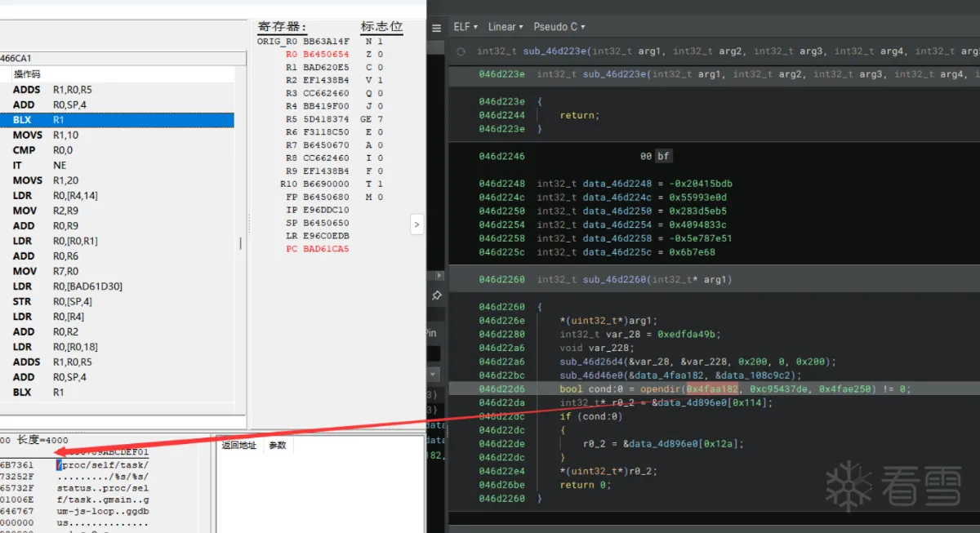Open the ELF view dropdown
The width and height of the screenshot is (980, 533).
pyautogui.click(x=465, y=27)
